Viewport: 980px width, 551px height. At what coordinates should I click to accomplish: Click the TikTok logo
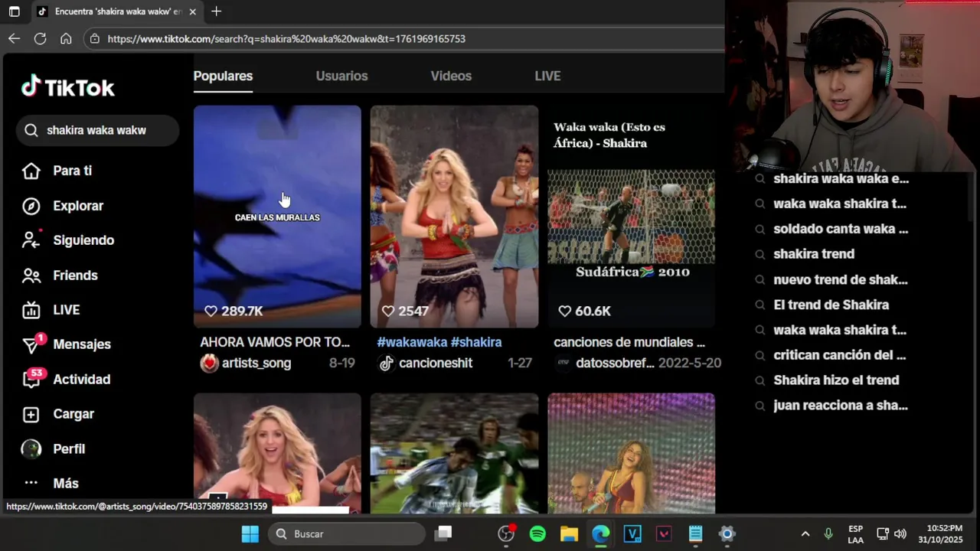[68, 87]
